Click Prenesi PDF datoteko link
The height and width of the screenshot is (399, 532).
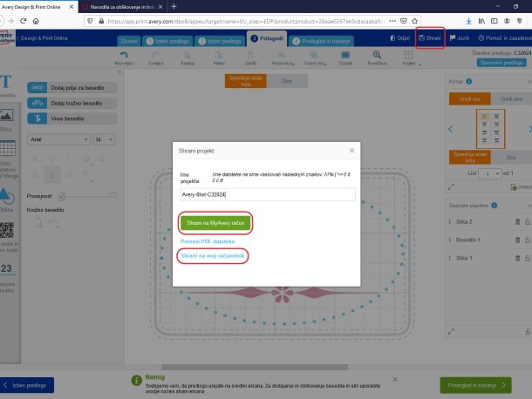point(208,241)
